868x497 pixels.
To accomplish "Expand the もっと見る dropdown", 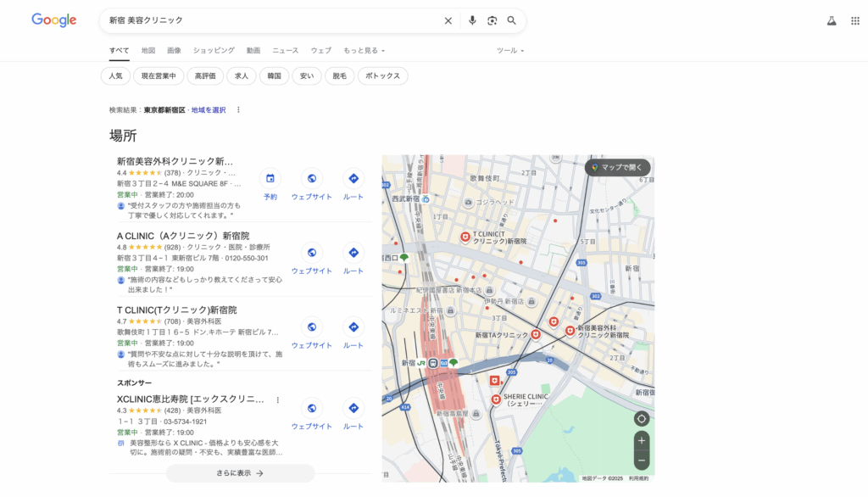I will [364, 51].
